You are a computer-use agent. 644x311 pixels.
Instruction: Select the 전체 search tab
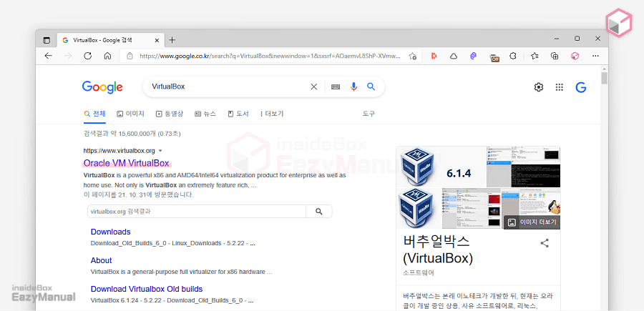click(x=95, y=114)
